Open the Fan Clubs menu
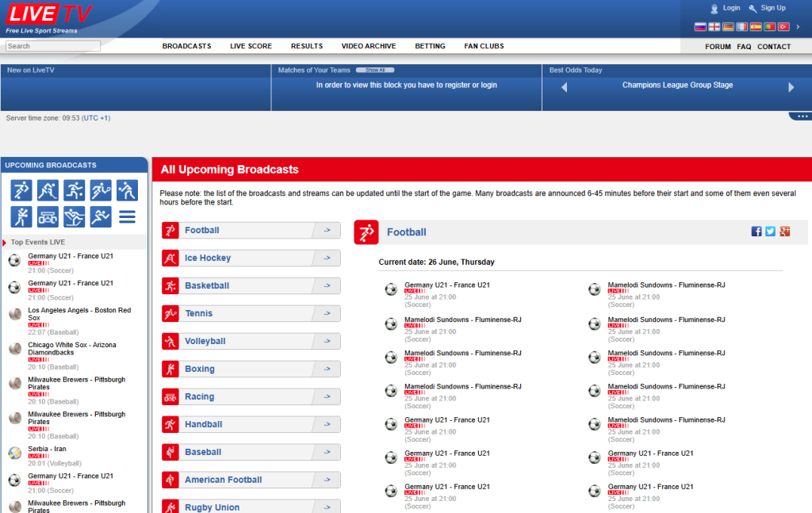This screenshot has width=812, height=513. pyautogui.click(x=485, y=46)
